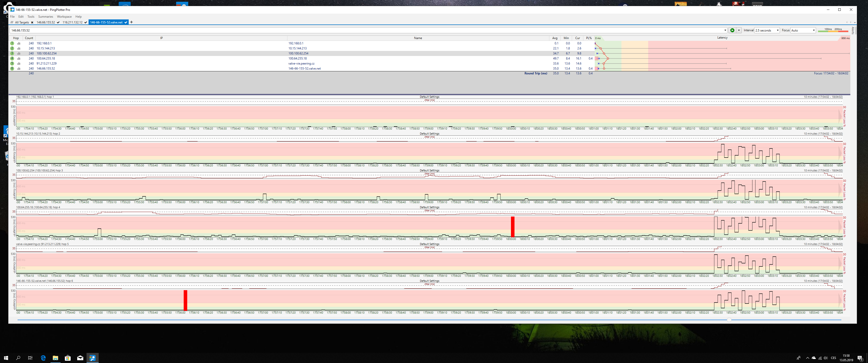The height and width of the screenshot is (363, 868).
Task: Open the Summaries menu
Action: point(45,16)
